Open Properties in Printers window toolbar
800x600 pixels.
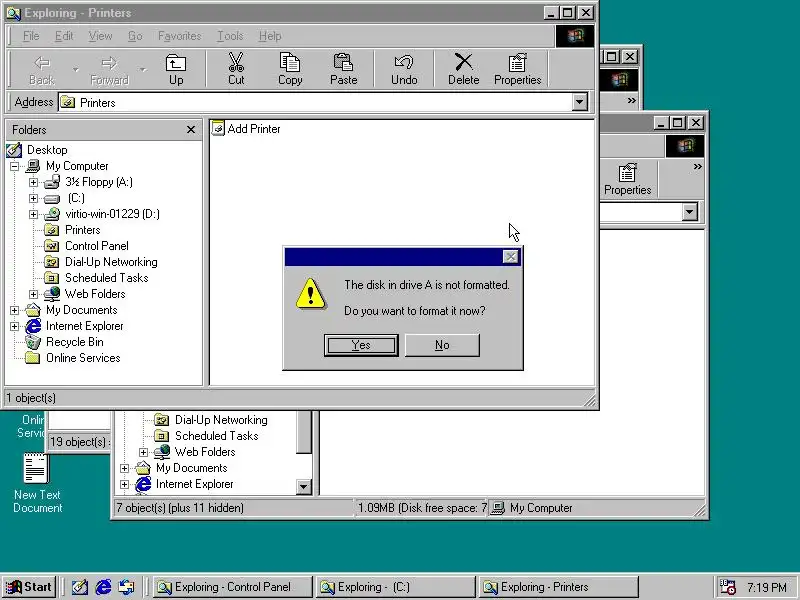click(x=517, y=69)
